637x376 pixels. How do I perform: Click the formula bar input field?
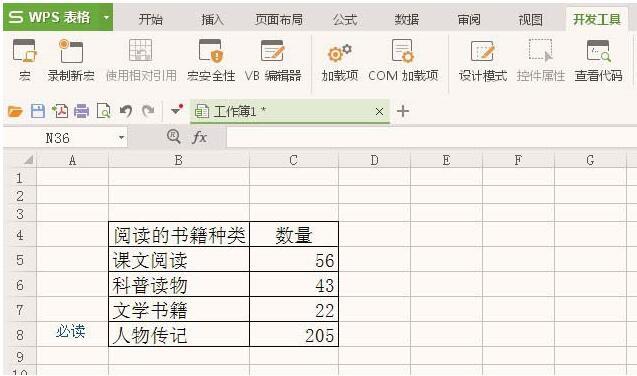pos(431,138)
